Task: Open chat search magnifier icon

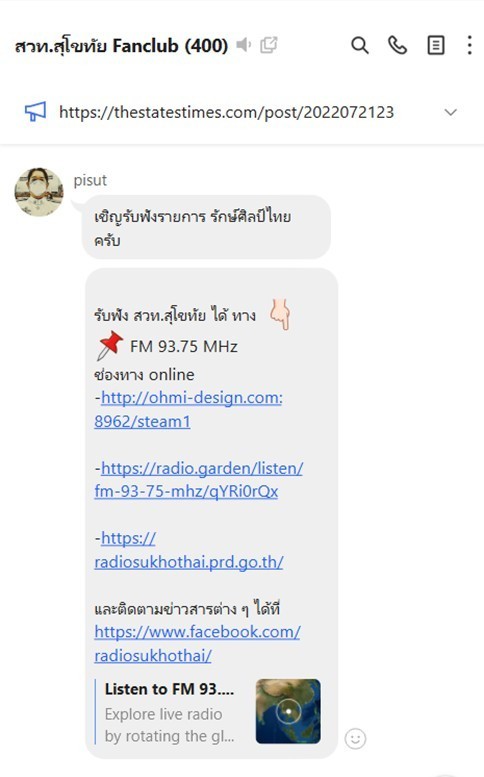Action: pos(360,46)
